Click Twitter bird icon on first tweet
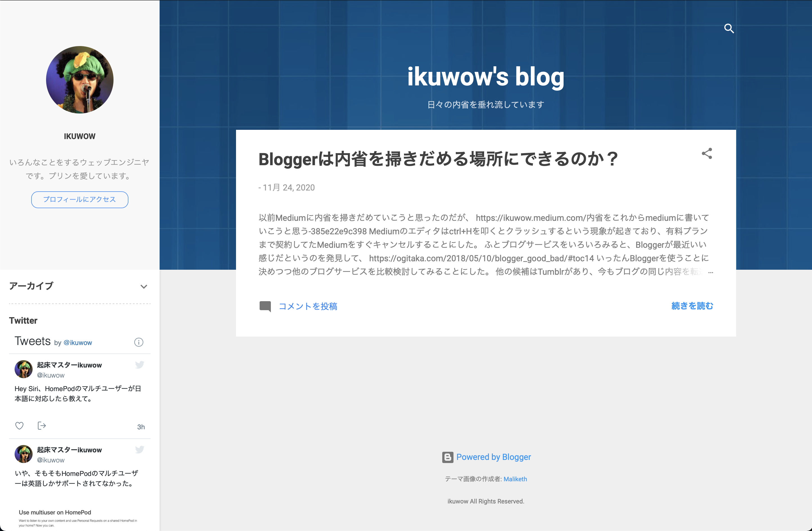 140,364
